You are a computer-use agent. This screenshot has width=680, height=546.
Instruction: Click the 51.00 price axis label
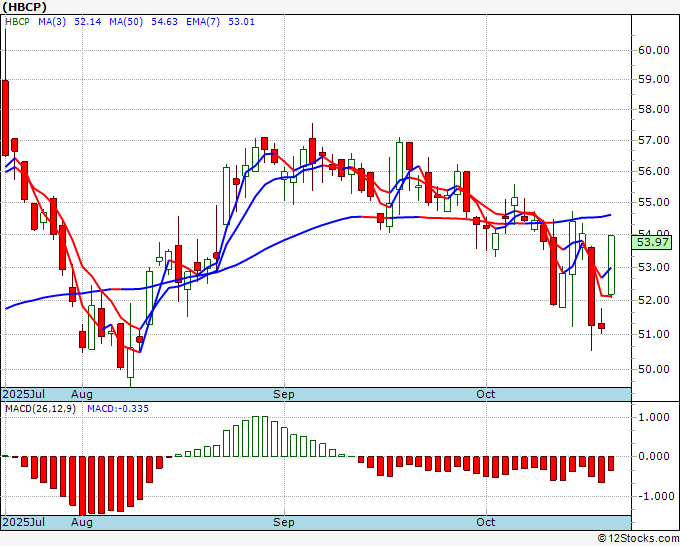tap(654, 334)
